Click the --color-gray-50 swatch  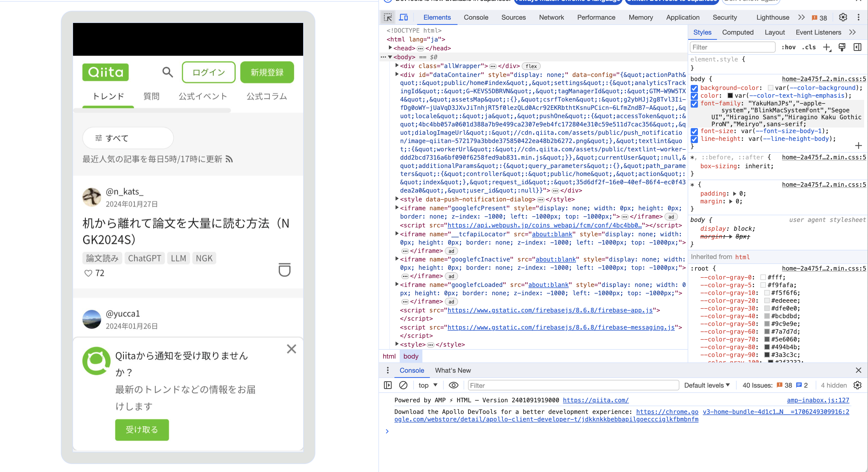pyautogui.click(x=766, y=324)
